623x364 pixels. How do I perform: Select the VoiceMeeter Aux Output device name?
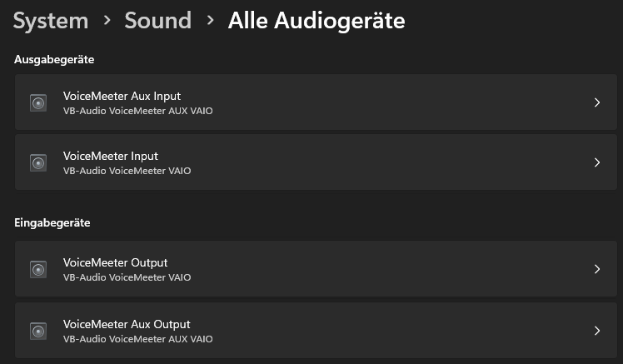click(x=127, y=324)
